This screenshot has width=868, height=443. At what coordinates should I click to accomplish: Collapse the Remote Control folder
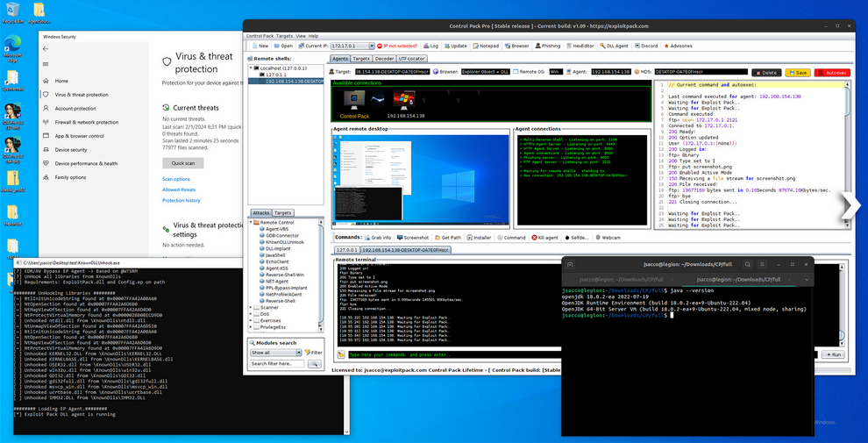pyautogui.click(x=251, y=222)
